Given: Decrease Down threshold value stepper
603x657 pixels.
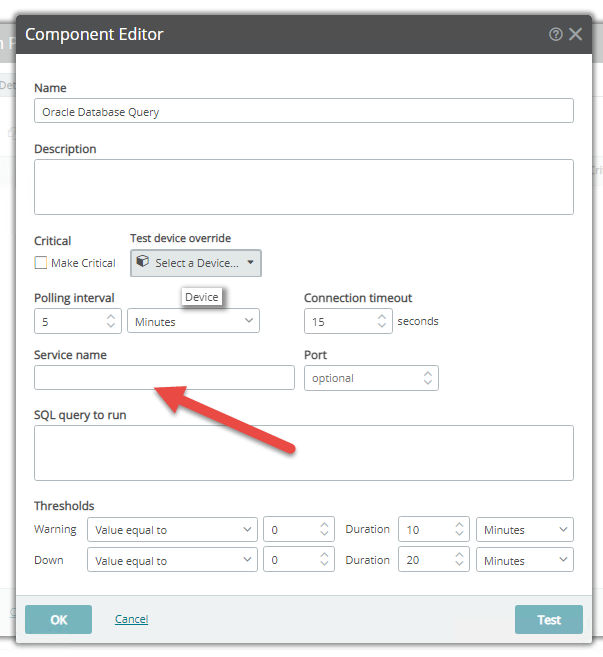Looking at the screenshot, I should click(324, 563).
